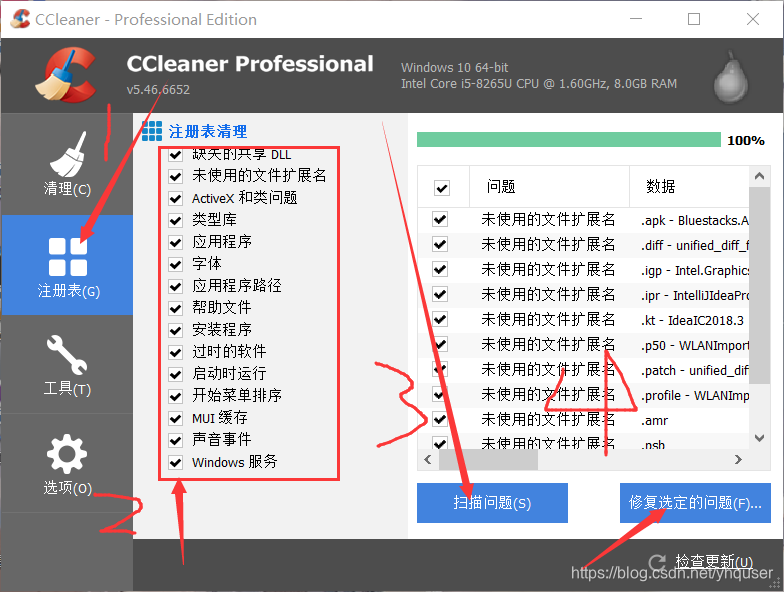Viewport: 784px width, 592px height.
Task: Toggle the select-all checkbox in results header
Action: pyautogui.click(x=442, y=188)
